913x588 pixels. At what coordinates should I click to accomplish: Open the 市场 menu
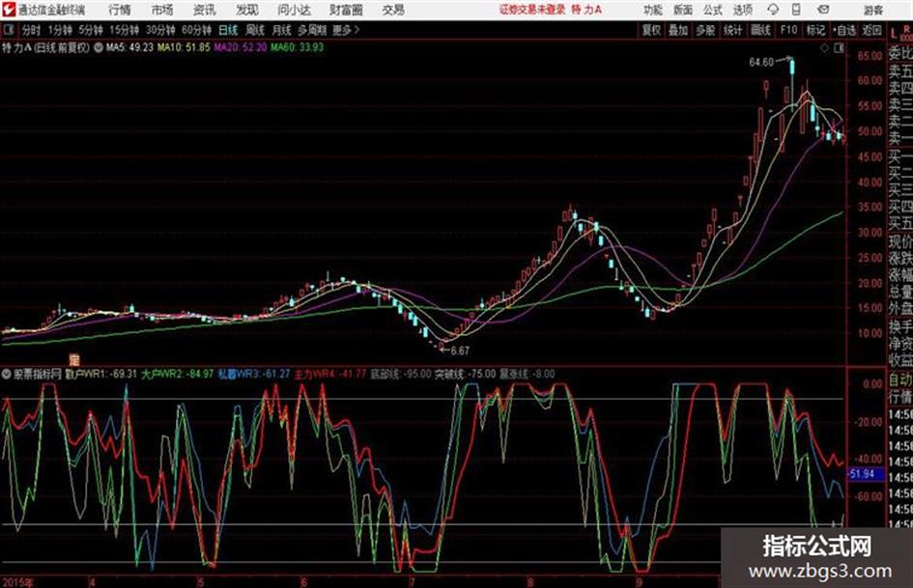pyautogui.click(x=162, y=10)
